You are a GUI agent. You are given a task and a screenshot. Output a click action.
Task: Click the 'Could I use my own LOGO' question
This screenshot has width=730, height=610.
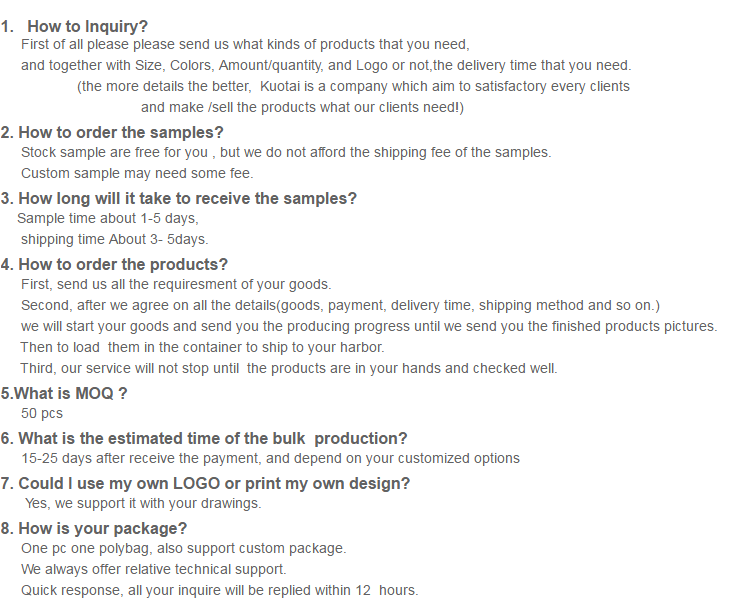tap(205, 483)
